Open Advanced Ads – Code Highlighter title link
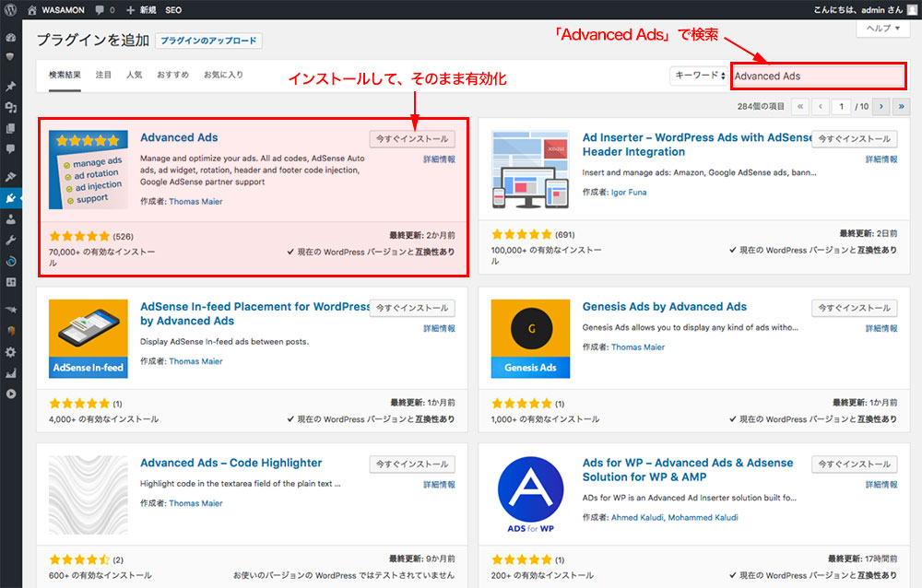Screen dimensions: 922x588 click(x=231, y=464)
